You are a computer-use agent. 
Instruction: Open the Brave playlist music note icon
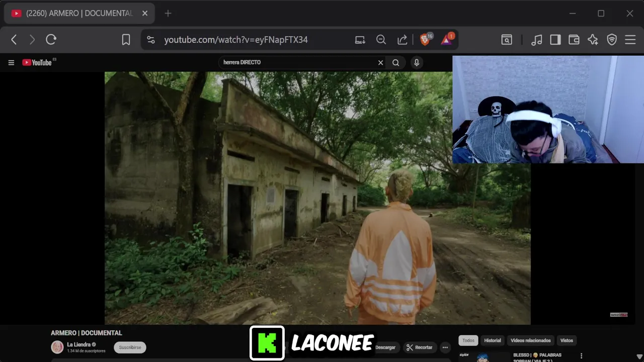tap(537, 40)
